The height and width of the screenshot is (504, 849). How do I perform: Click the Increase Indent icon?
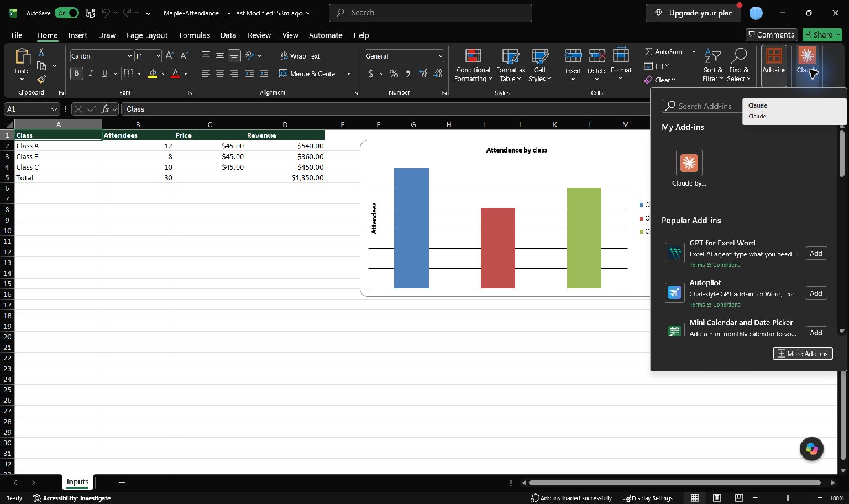coord(264,73)
